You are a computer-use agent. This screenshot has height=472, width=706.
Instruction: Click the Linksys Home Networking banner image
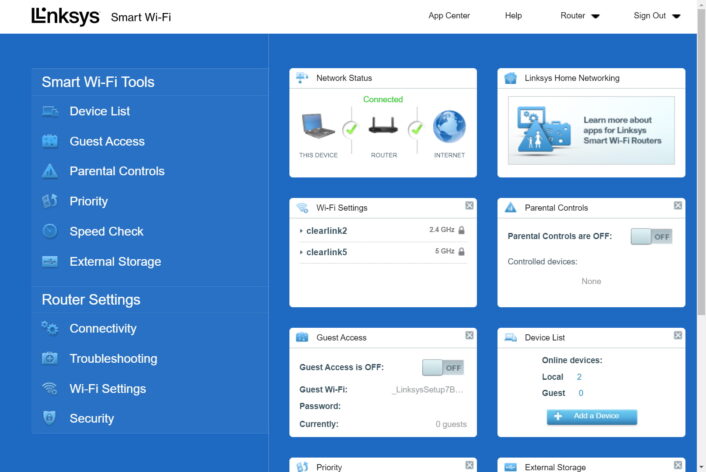click(x=591, y=130)
